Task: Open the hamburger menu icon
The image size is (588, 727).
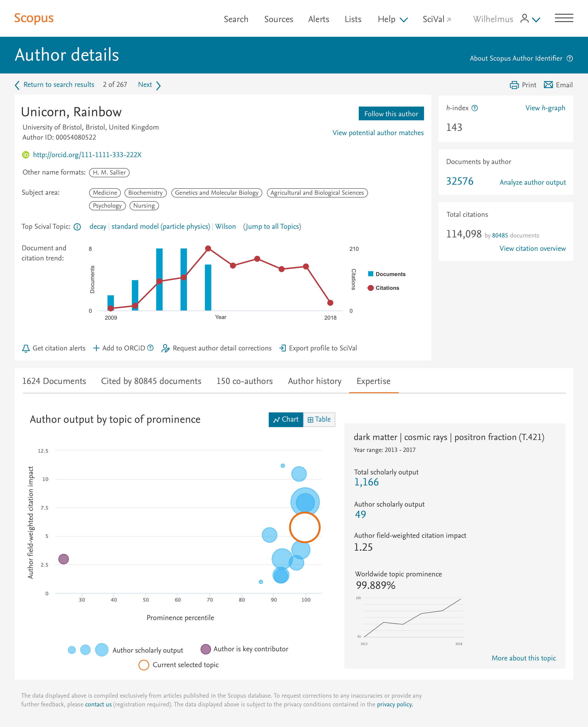Action: (564, 18)
